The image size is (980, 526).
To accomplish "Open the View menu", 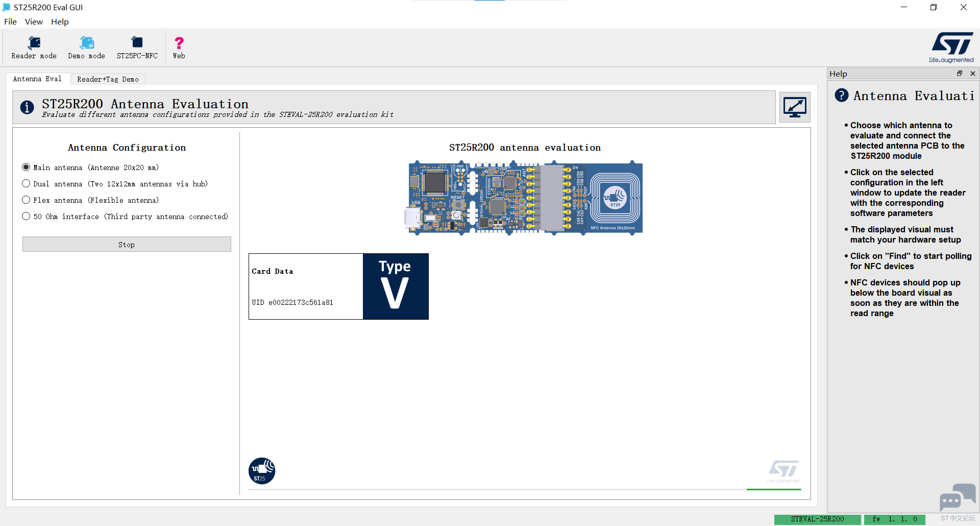I will [34, 21].
